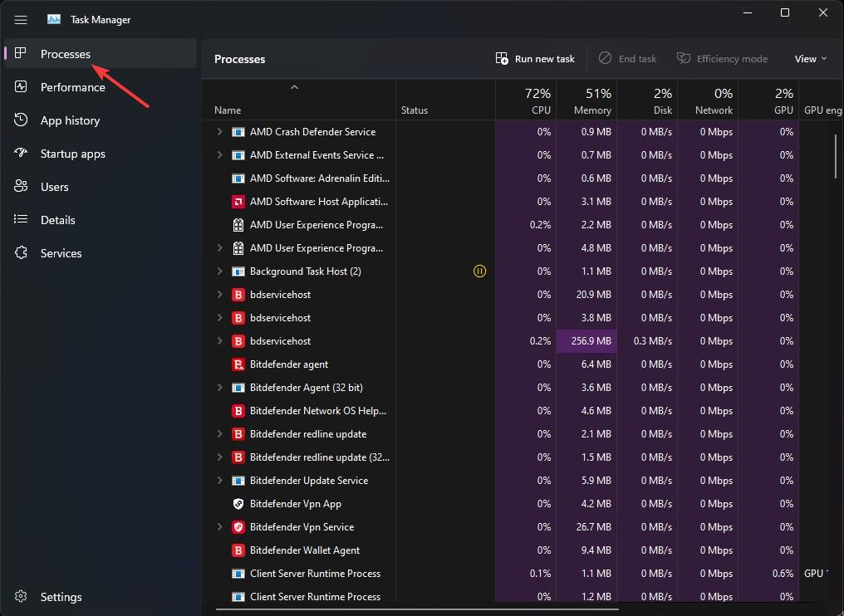Expand Bitdefender Agent (32 bit) row

pyautogui.click(x=219, y=388)
